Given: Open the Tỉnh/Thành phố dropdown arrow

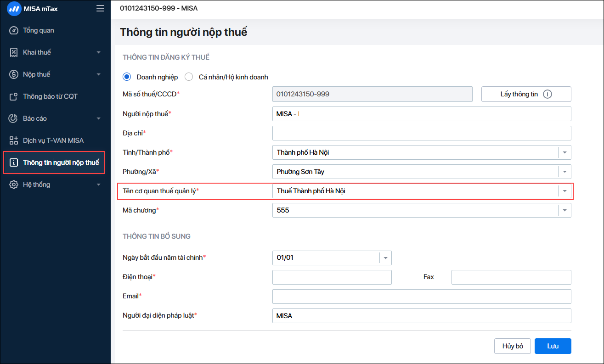Looking at the screenshot, I should pos(564,152).
